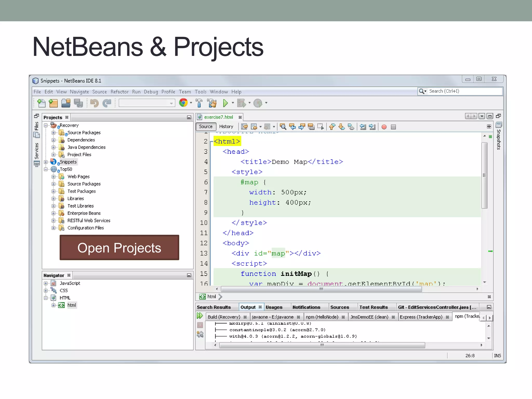Expand Source Packages under Recovery
532x399 pixels.
pyautogui.click(x=54, y=133)
